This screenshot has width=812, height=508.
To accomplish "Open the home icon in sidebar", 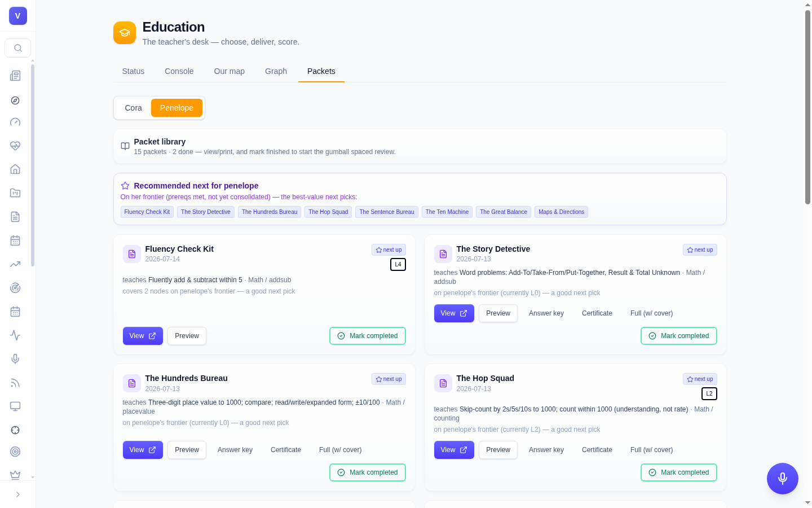I will tap(15, 169).
